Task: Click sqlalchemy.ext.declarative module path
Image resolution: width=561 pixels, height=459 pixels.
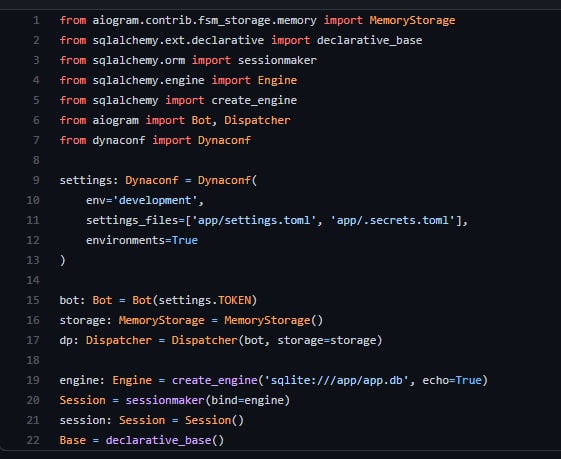Action: 178,40
